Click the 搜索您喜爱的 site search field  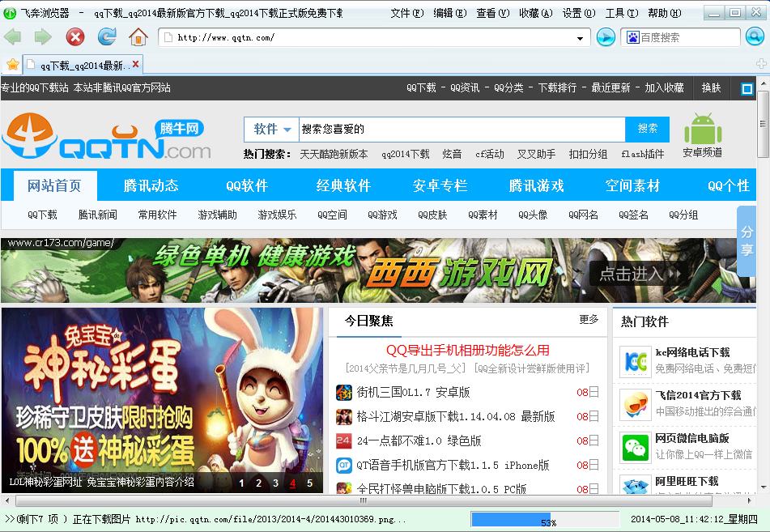tap(462, 130)
